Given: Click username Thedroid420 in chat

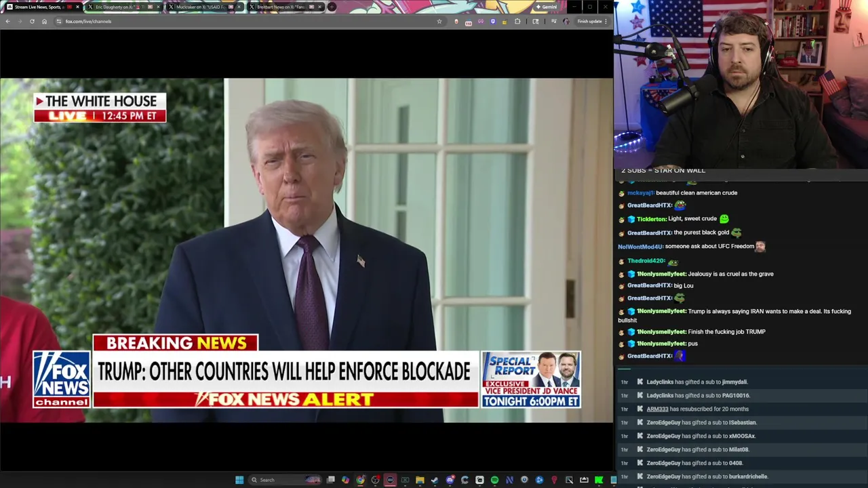Looking at the screenshot, I should coord(646,260).
